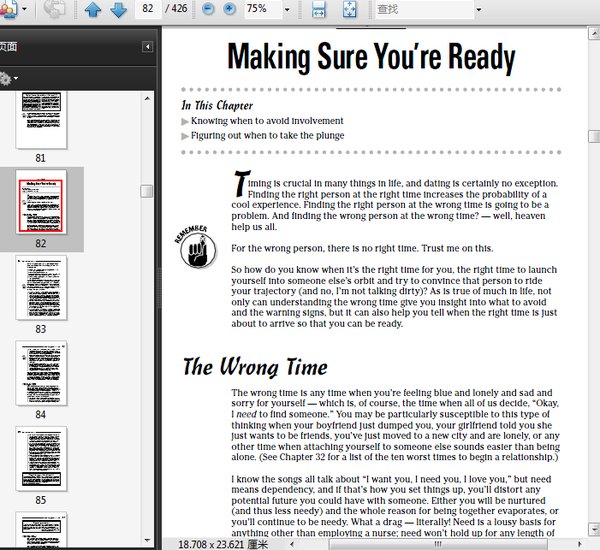Image resolution: width=600 pixels, height=550 pixels.
Task: Go to next page with down arrow
Action: (119, 9)
